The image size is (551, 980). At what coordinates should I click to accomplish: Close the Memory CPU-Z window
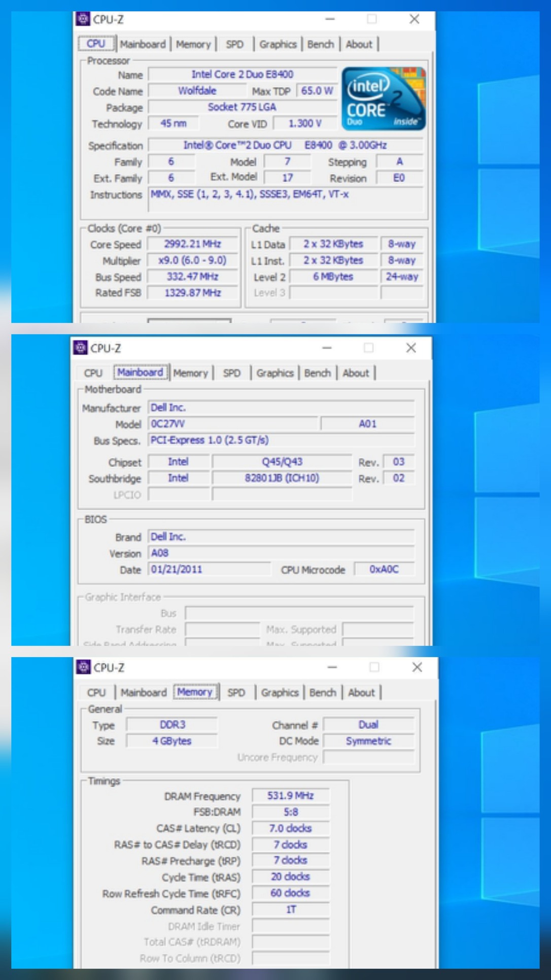[x=417, y=667]
